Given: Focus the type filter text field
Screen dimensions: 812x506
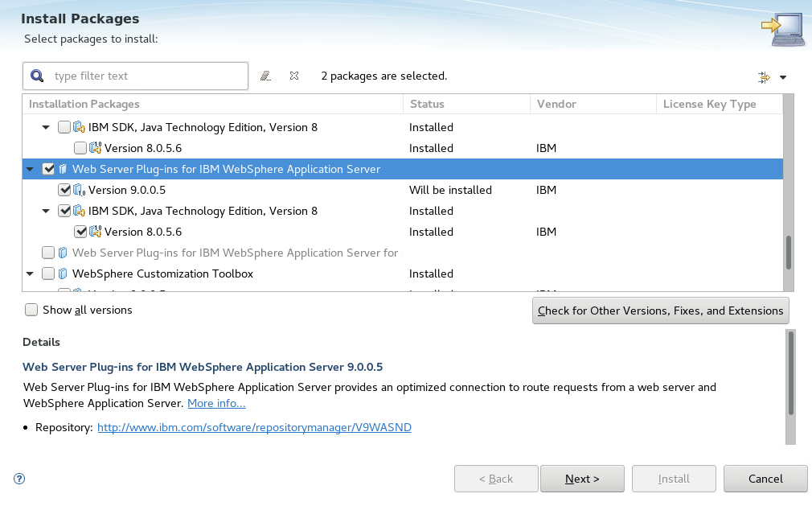Looking at the screenshot, I should 135,76.
